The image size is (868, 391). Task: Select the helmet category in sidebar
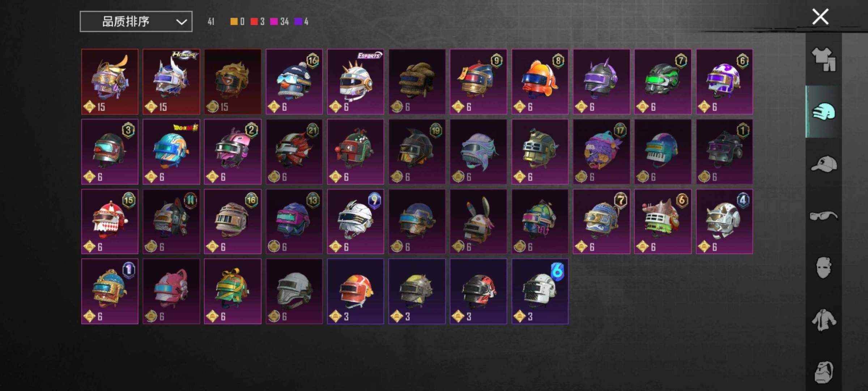(x=824, y=112)
